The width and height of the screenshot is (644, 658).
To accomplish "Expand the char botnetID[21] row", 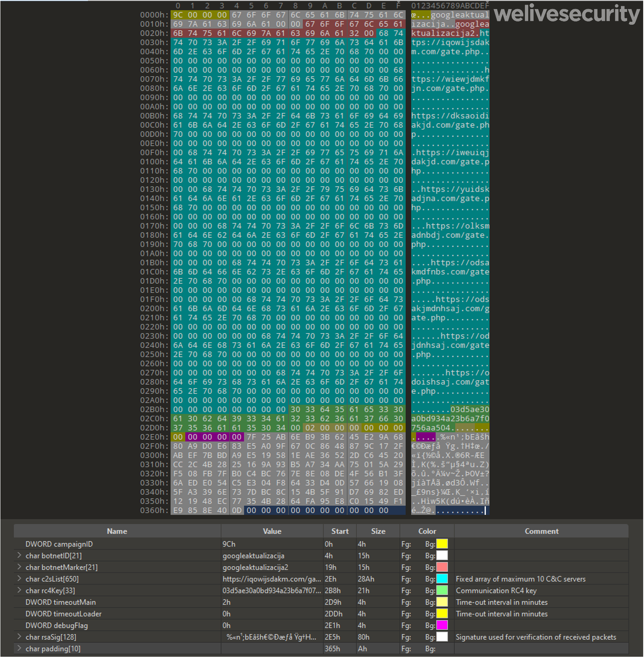I will coord(19,555).
